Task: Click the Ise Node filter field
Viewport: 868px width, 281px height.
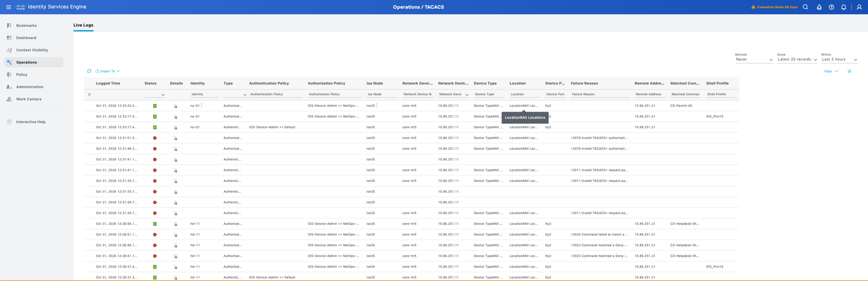Action: click(x=382, y=94)
